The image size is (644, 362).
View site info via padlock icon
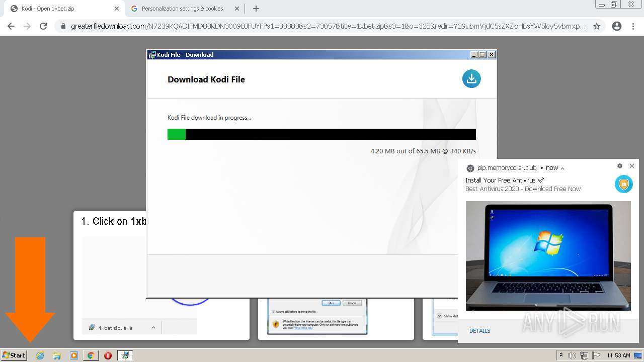tap(63, 26)
